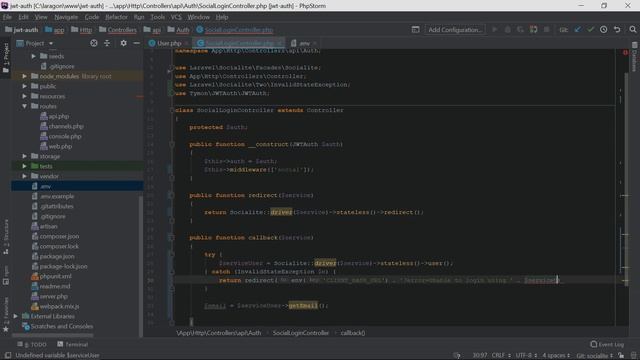
Task: Open api.php in project tree
Action: coord(55,116)
